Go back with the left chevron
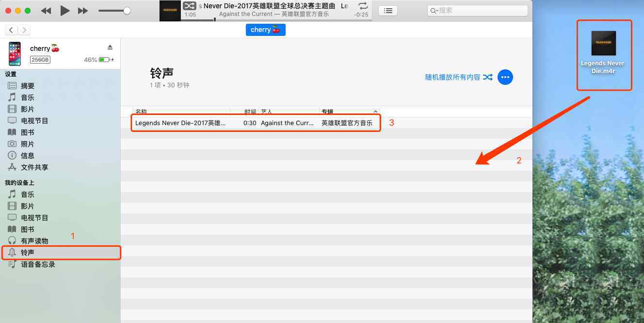 [x=11, y=30]
